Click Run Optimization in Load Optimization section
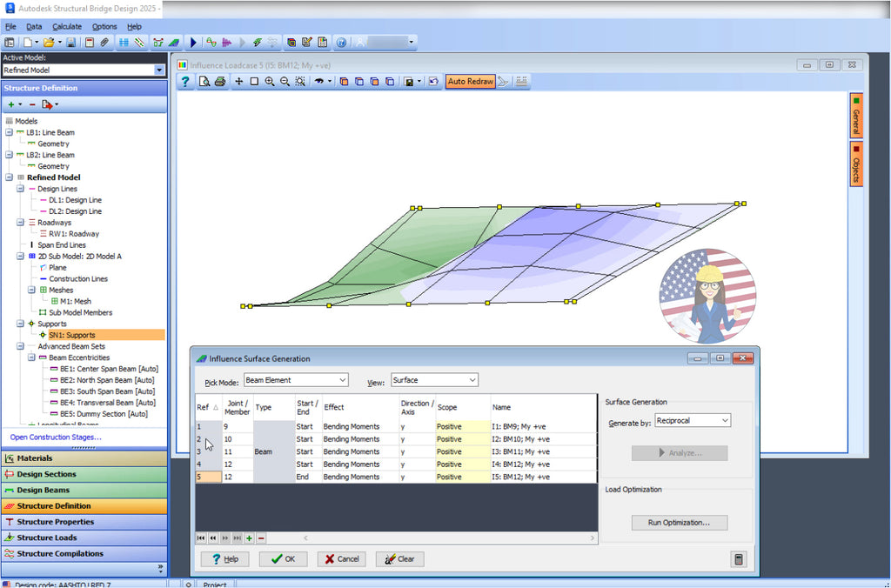891x588 pixels. tap(680, 522)
